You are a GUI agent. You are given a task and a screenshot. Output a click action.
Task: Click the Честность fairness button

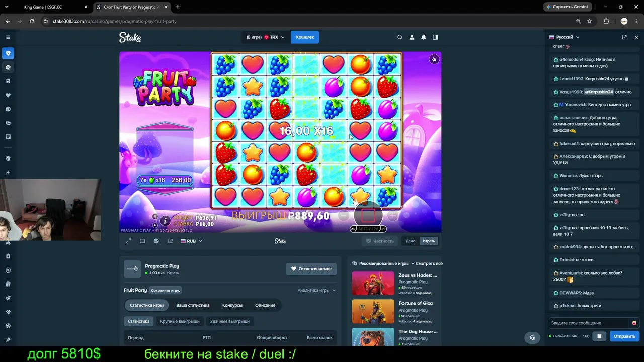point(380,241)
